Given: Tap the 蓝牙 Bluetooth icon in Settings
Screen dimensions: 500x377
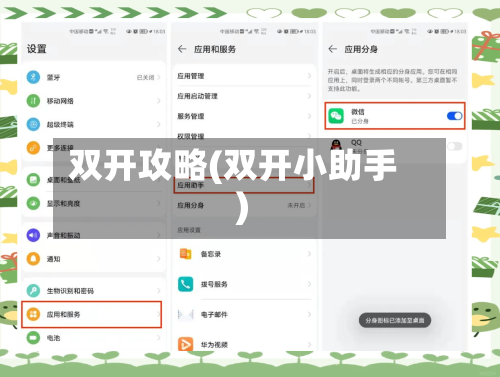Looking at the screenshot, I should 33,77.
